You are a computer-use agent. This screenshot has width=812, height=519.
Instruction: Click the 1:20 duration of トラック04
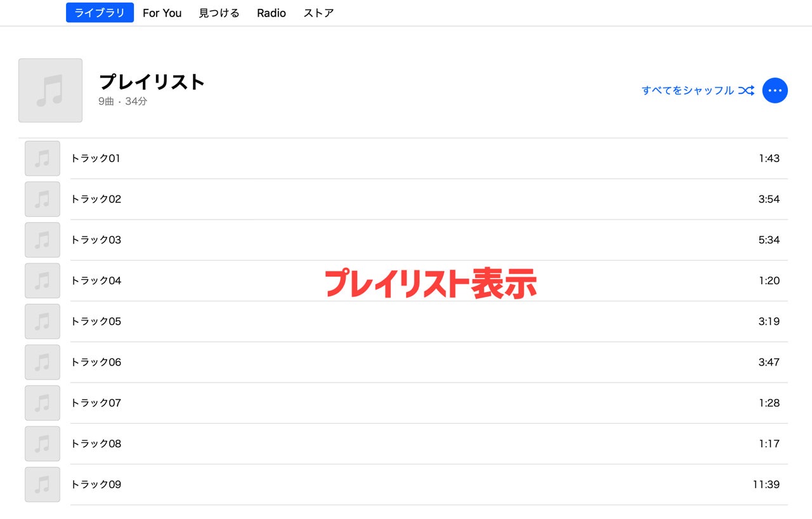(x=769, y=280)
